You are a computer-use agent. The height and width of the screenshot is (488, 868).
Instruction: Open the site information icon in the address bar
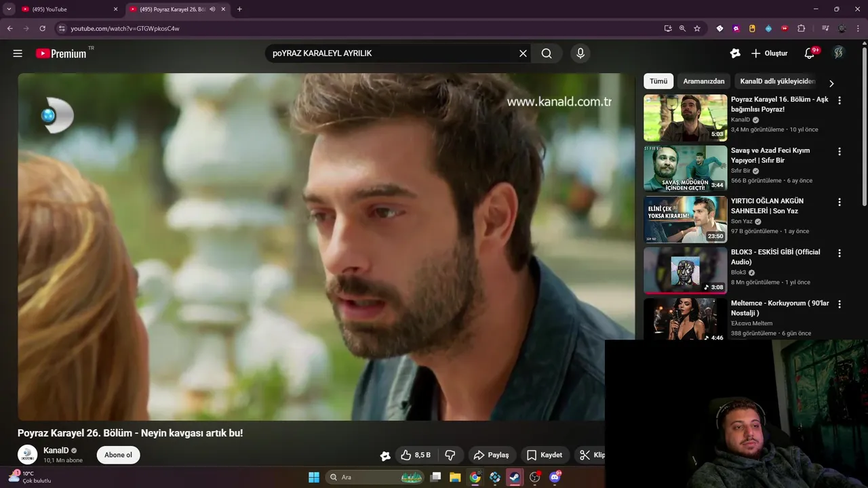coord(61,28)
